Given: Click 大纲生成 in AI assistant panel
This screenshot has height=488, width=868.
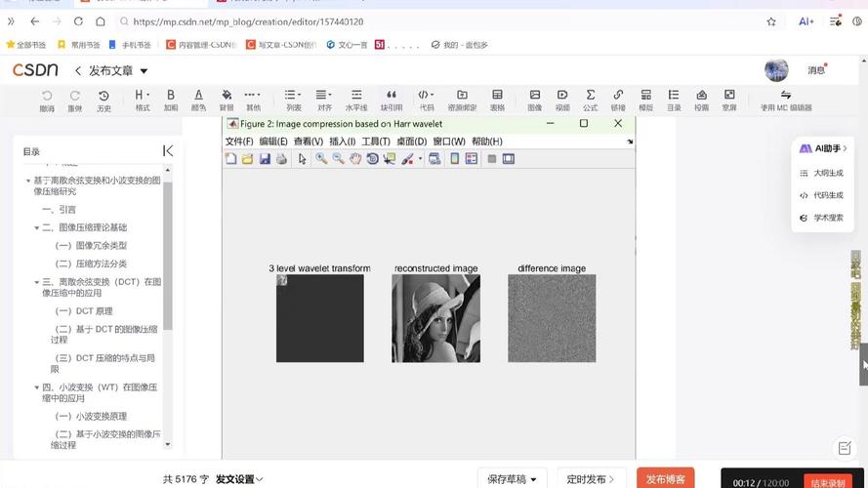Looking at the screenshot, I should point(821,173).
